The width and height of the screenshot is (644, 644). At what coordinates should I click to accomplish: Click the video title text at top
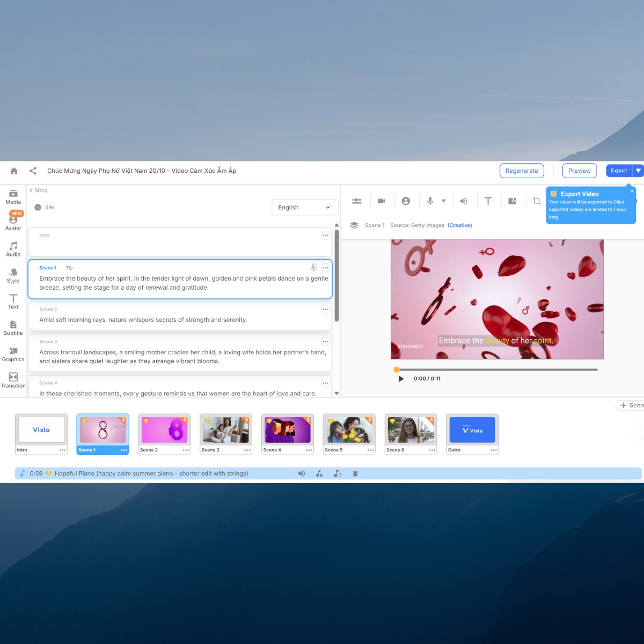click(x=142, y=171)
